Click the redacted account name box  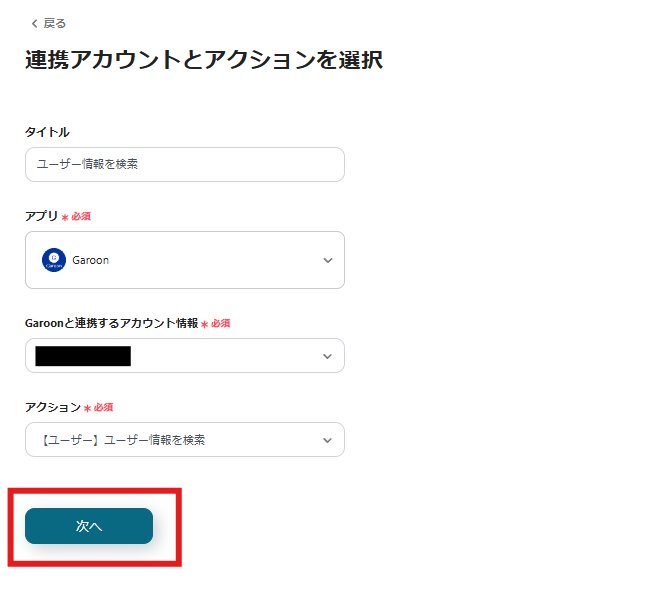pos(83,356)
